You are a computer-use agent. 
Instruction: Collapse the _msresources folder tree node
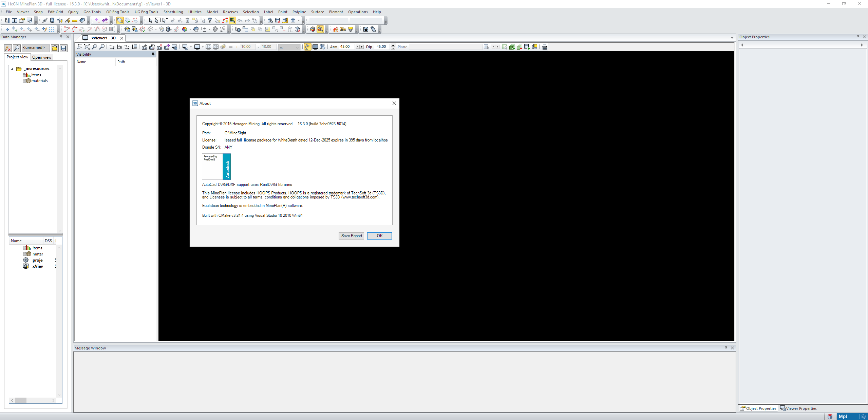pyautogui.click(x=12, y=69)
